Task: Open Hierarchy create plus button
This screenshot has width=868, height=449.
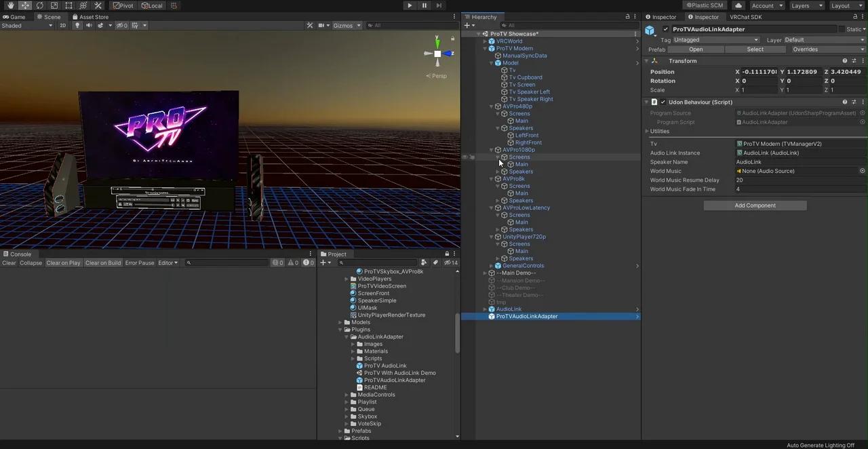Action: [x=468, y=26]
